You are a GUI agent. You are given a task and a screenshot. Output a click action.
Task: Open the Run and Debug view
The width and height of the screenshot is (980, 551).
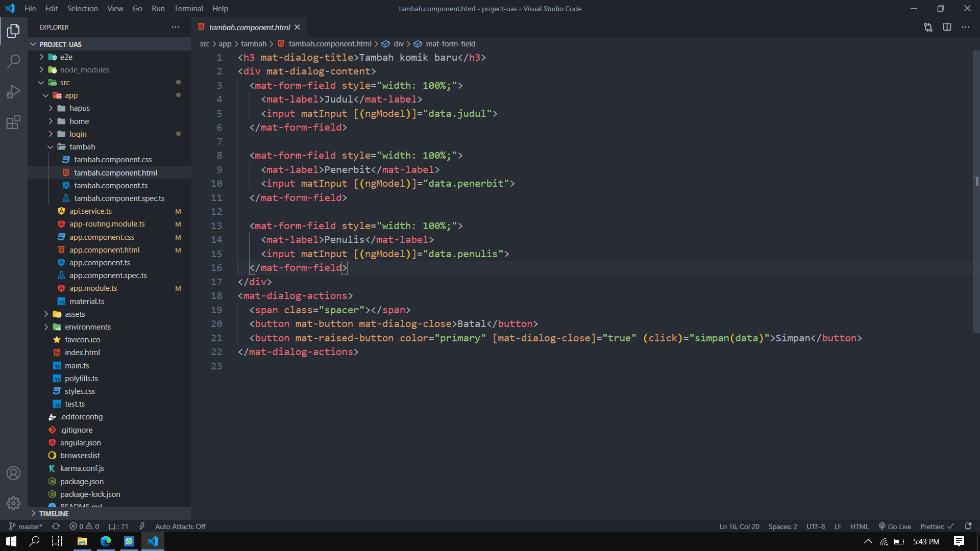coord(14,92)
